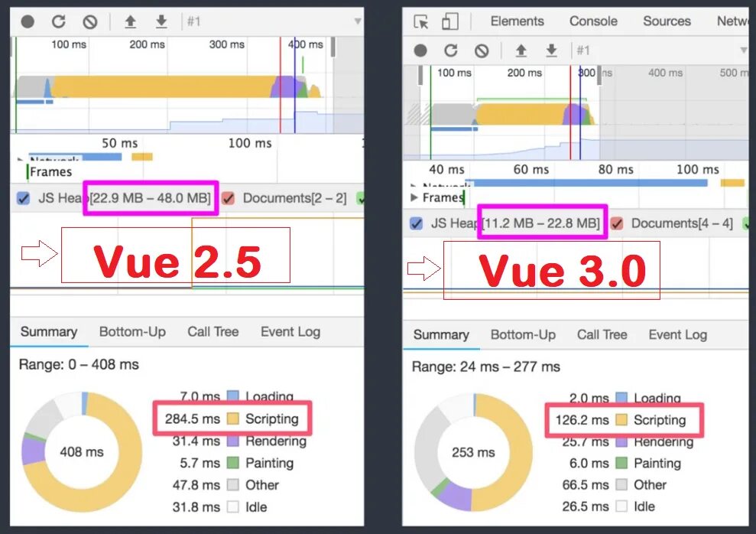Screen dimensions: 756x534
Task: Click the save profile download icon in the Vue 2.5 panel
Action: tap(161, 21)
